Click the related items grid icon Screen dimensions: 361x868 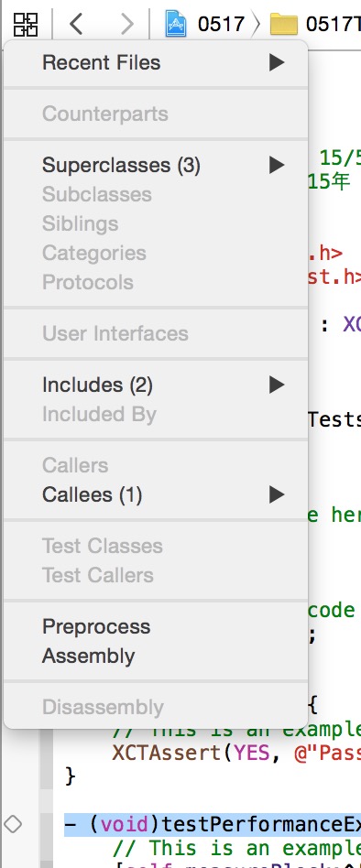coord(26,24)
